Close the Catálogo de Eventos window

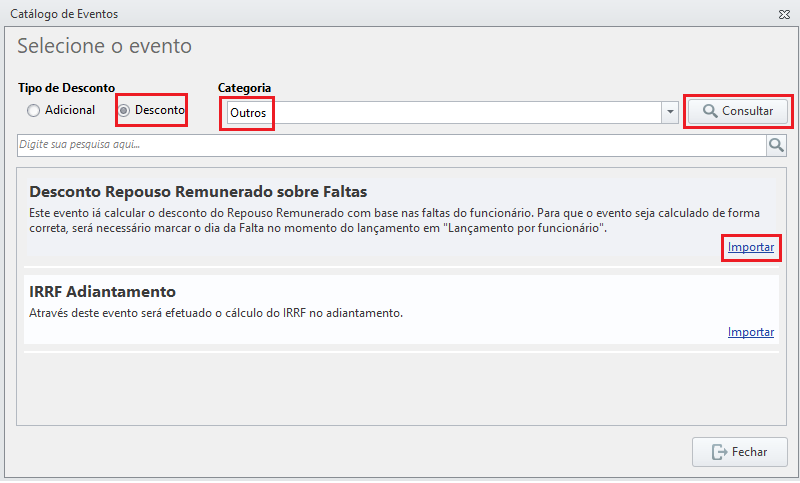(784, 14)
